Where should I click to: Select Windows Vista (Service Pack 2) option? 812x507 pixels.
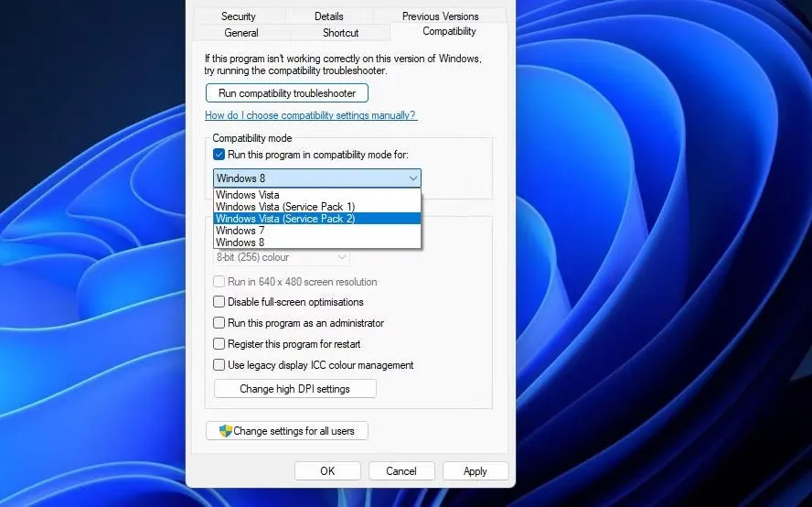[317, 219]
